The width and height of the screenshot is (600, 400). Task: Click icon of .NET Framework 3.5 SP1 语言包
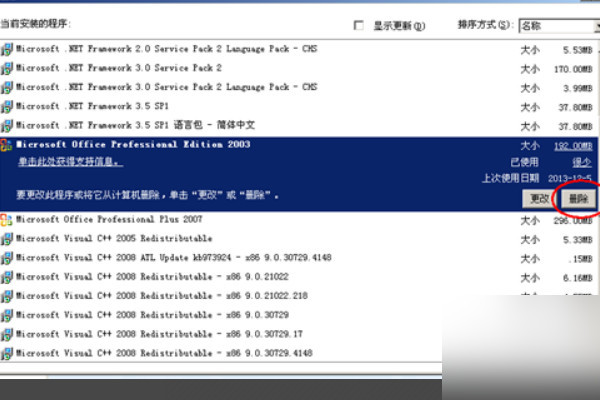7,126
